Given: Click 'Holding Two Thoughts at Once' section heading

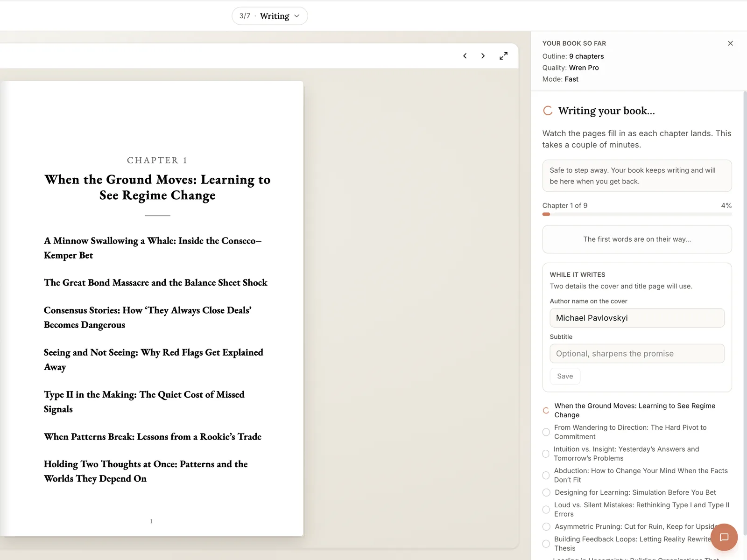Looking at the screenshot, I should 146,471.
